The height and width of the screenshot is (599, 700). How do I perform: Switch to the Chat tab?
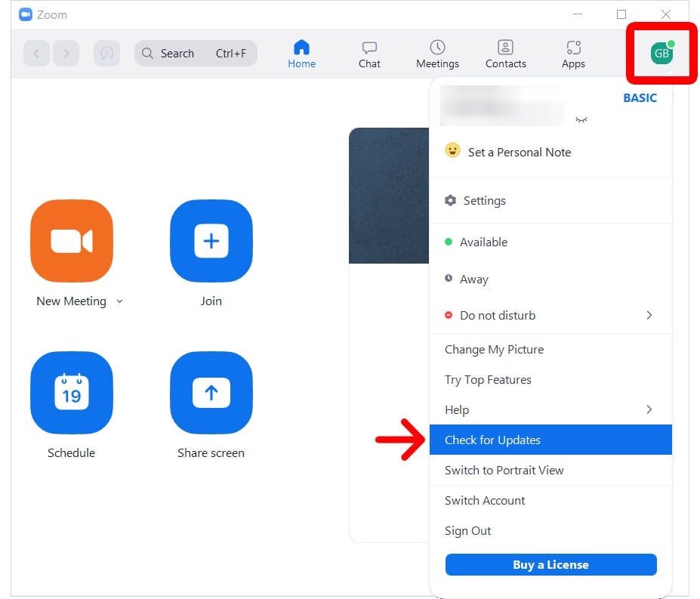point(369,54)
